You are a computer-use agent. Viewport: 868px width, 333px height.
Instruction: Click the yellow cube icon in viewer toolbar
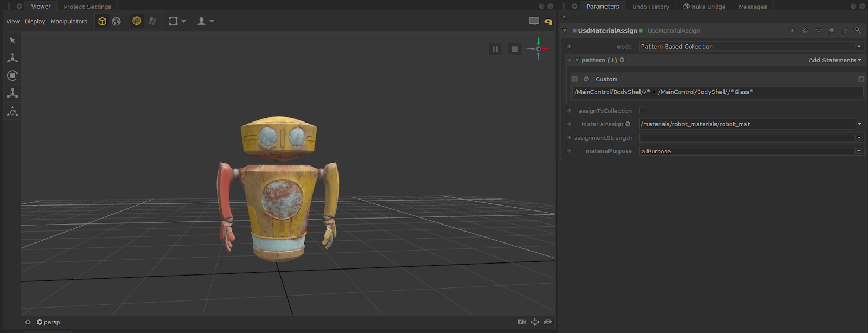point(102,21)
